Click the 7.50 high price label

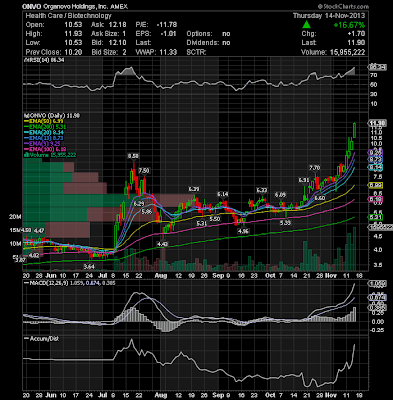(x=144, y=171)
